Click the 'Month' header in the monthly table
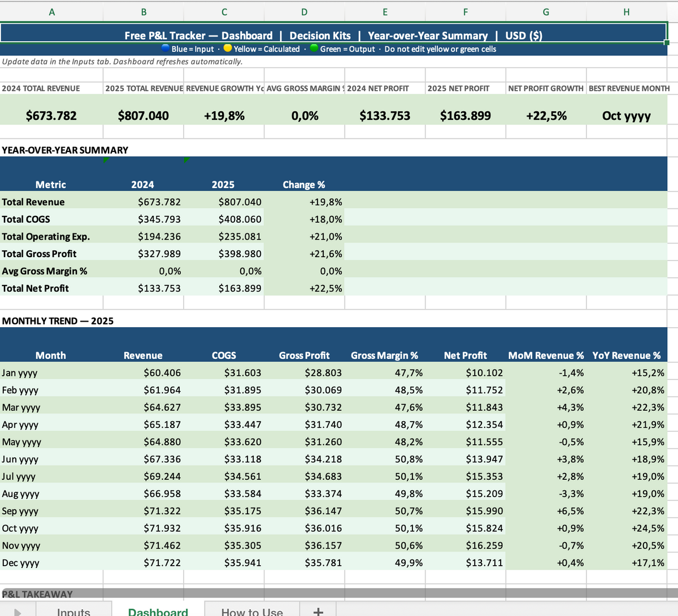Screen dimensions: 678x616 click(x=51, y=355)
